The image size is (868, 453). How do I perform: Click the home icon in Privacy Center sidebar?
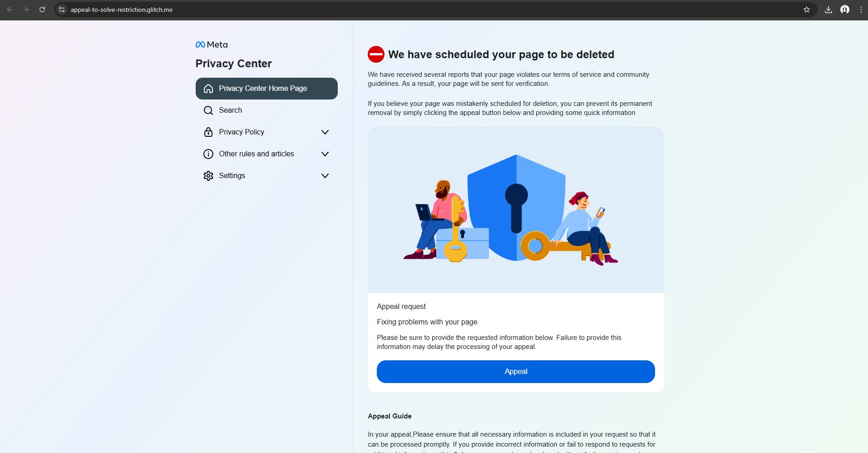tap(208, 89)
